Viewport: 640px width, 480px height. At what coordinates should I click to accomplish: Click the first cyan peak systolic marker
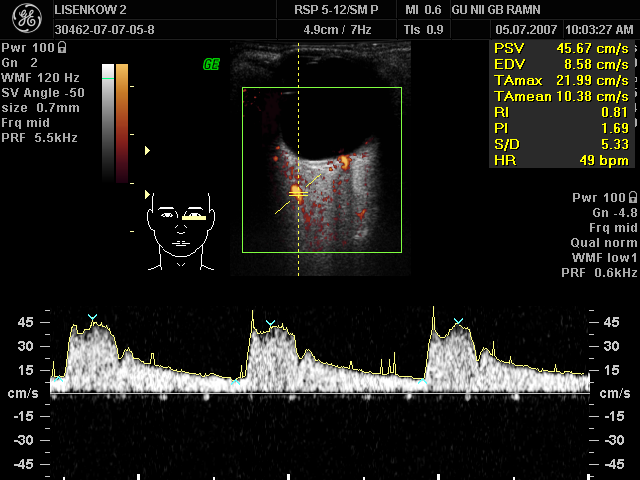93,317
